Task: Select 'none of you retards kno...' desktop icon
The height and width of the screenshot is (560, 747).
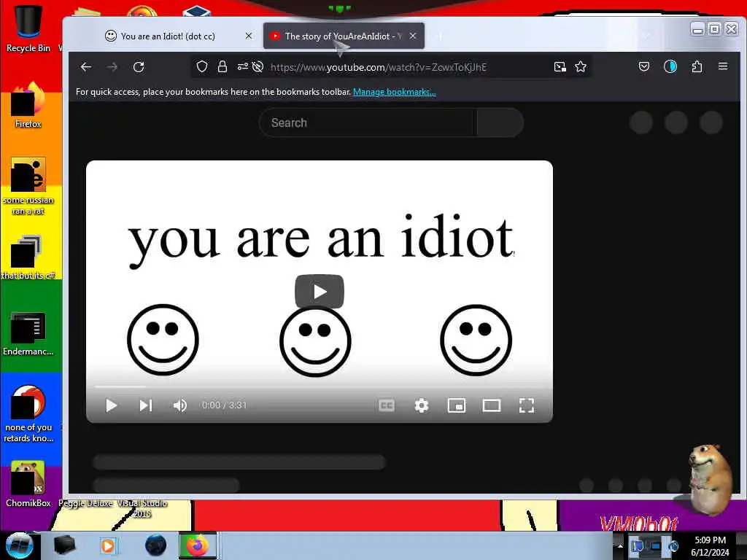Action: pos(28,413)
